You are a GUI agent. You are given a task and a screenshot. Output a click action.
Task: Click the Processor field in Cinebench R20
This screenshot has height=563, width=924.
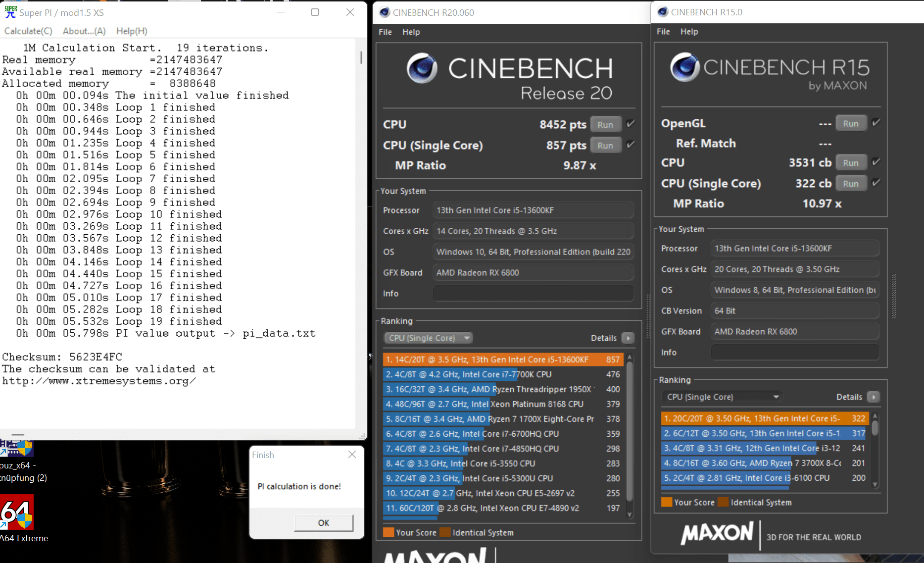tap(533, 210)
